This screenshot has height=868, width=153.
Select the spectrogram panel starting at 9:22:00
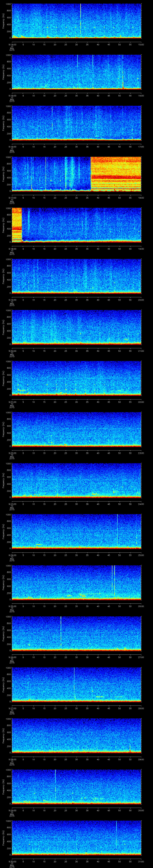[x=76, y=429]
